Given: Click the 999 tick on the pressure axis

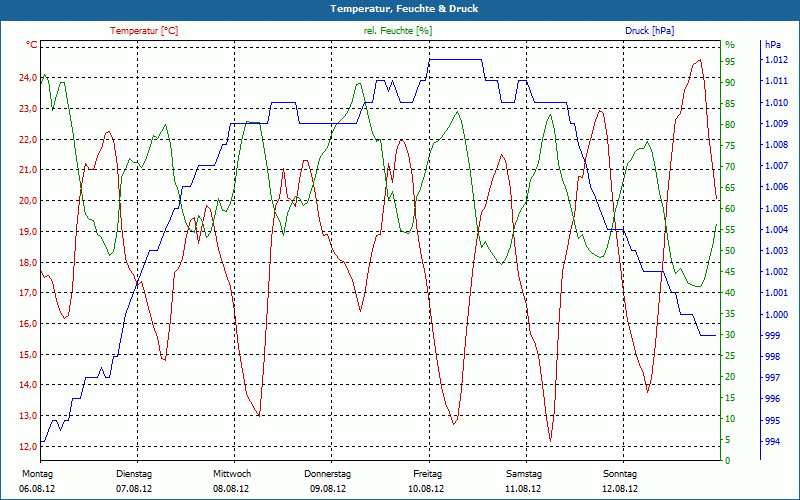Looking at the screenshot, I should 772,336.
